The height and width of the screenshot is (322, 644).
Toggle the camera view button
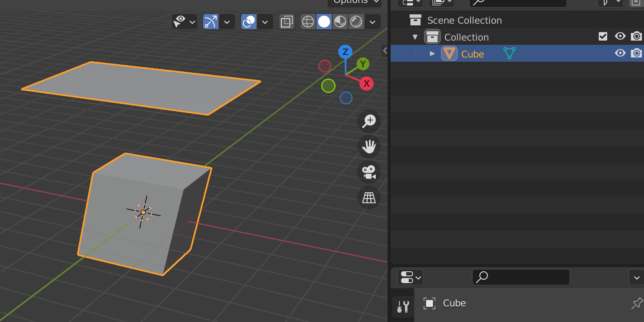coord(369,172)
